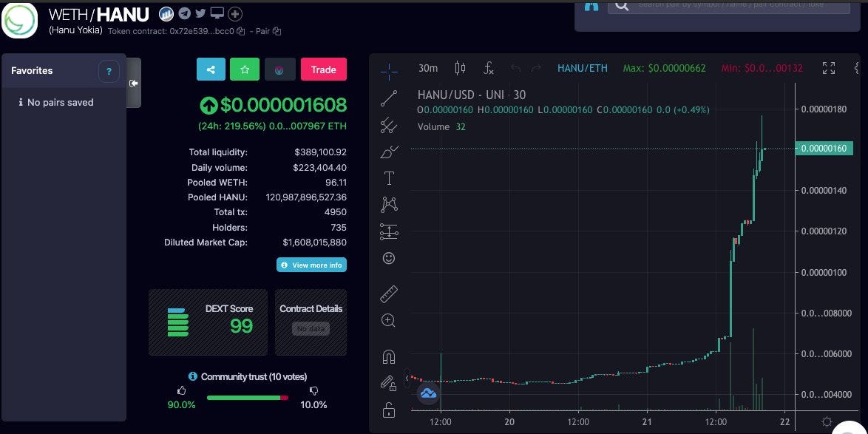The image size is (868, 434).
Task: Click the Pooled HANU amount
Action: point(306,197)
